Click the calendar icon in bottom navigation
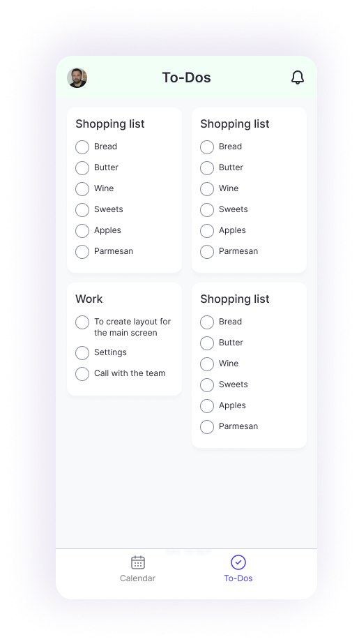 coord(138,562)
